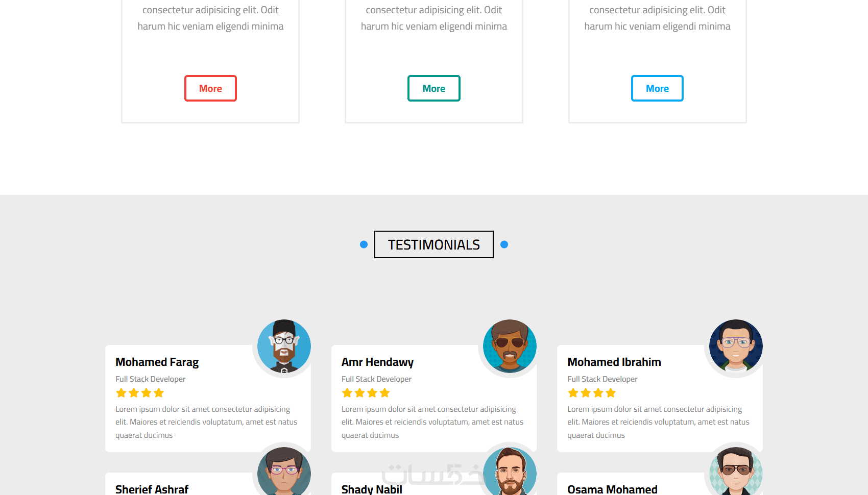Click Mohamed Ibrahim's star rating

pos(592,393)
